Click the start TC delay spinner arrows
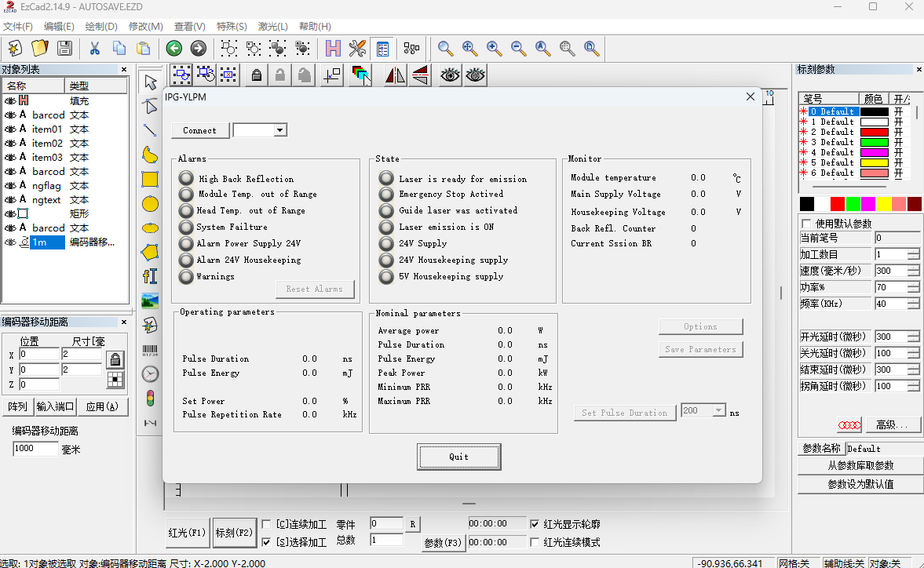The image size is (924, 568). (913, 337)
